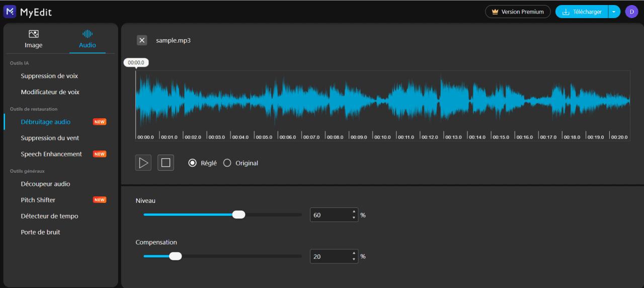Stop audio playback
Screen dimensions: 644x288
[x=166, y=163]
